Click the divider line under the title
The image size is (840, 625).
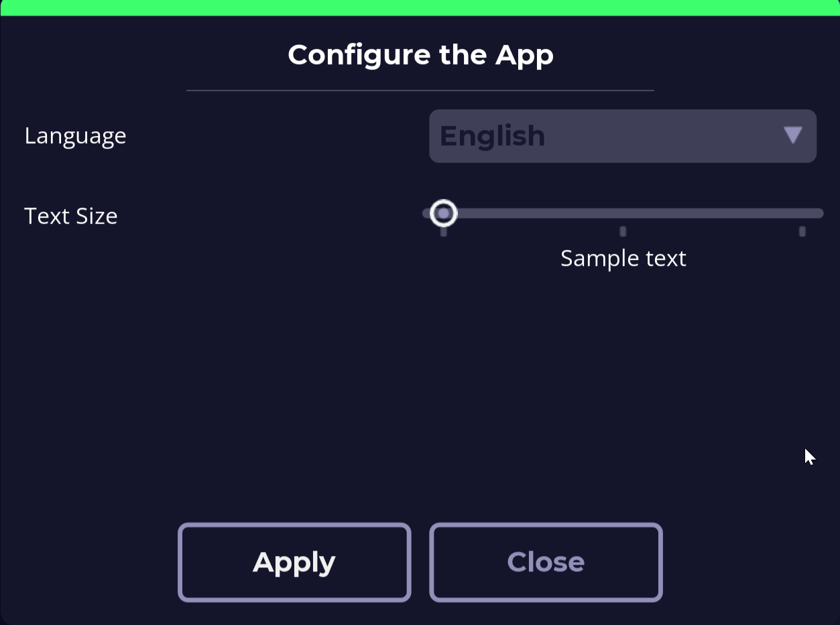420,88
